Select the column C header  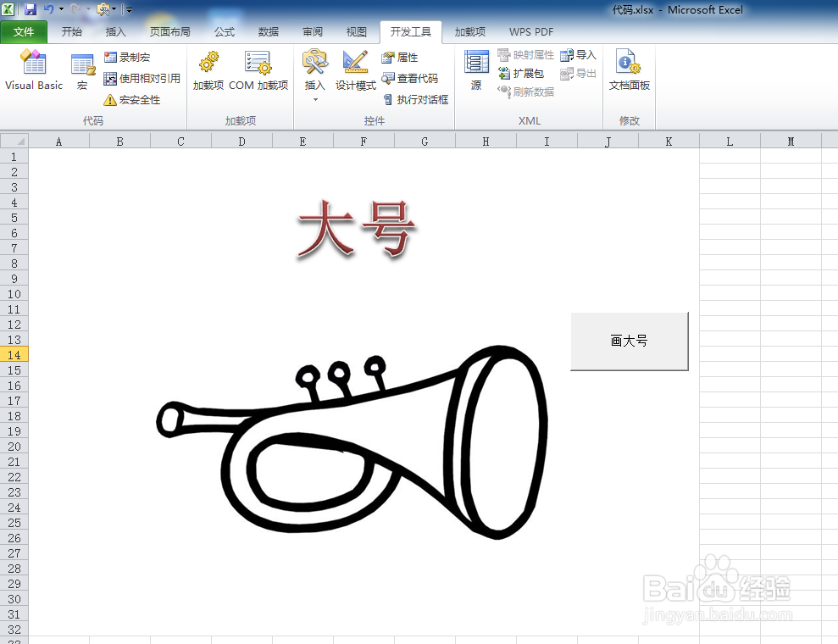click(x=180, y=140)
